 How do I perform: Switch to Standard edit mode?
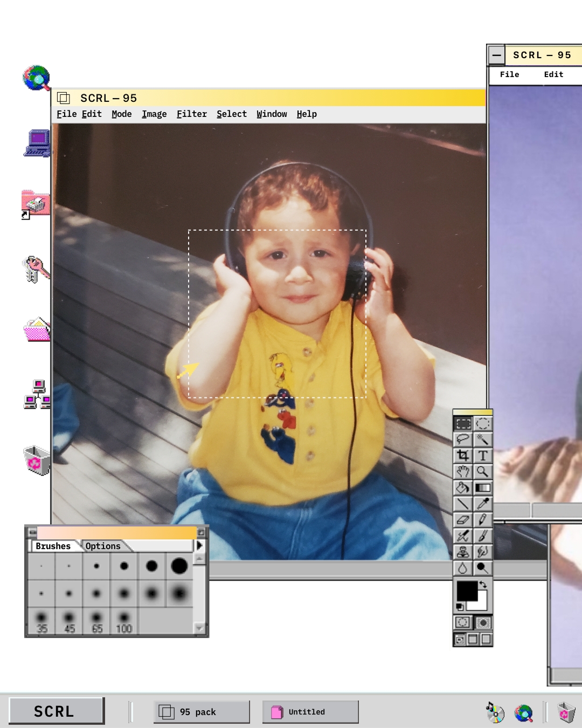(463, 623)
